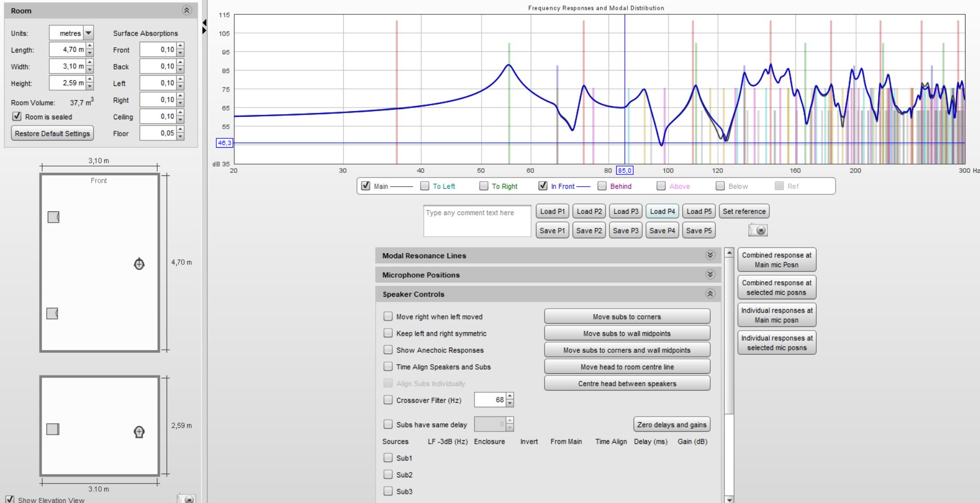Increase Front surface absorption
The height and width of the screenshot is (503, 980).
(x=180, y=47)
